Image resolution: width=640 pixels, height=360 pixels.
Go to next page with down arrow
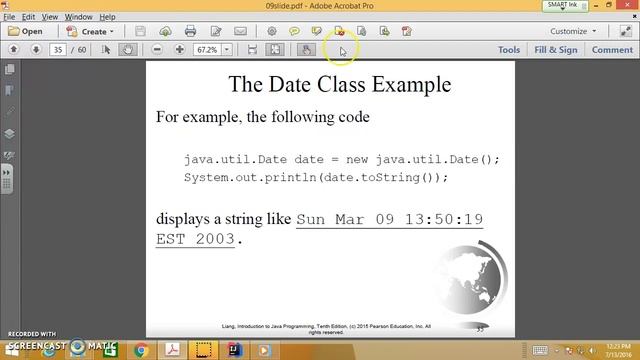(x=36, y=49)
